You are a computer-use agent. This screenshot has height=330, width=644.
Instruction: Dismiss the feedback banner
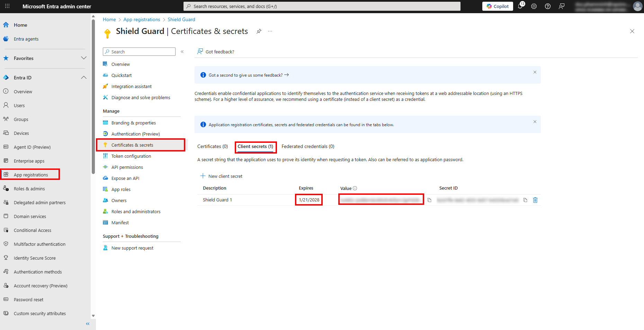(x=535, y=72)
